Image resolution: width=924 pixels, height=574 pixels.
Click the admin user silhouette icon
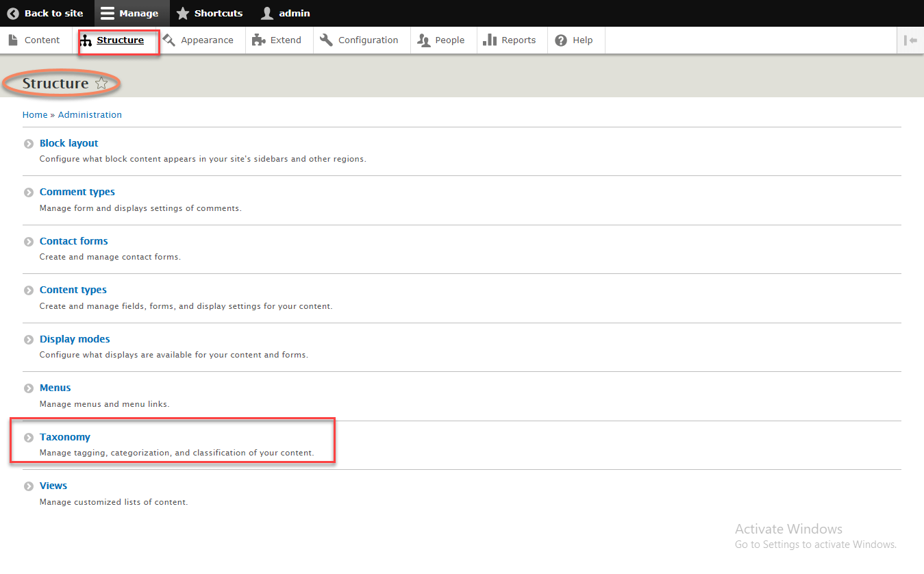[x=267, y=13]
